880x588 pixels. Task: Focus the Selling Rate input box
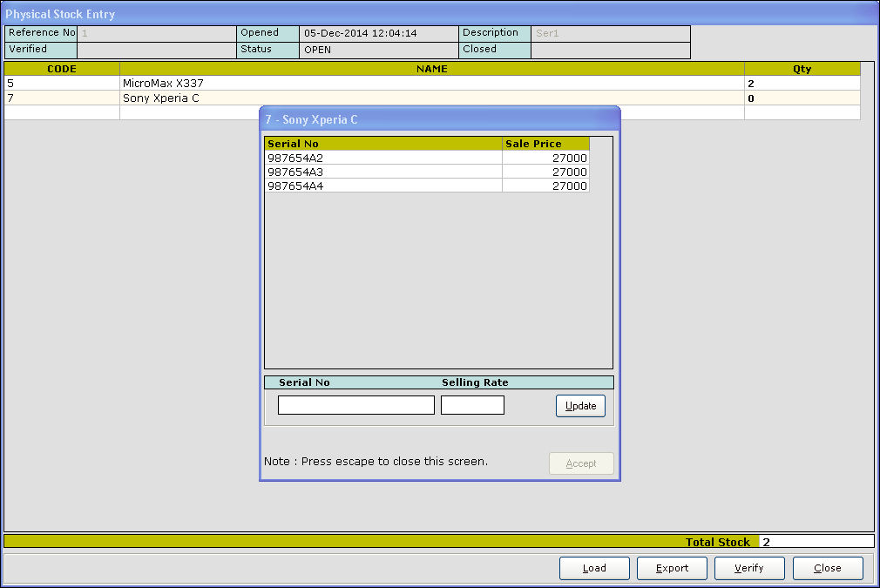[472, 405]
